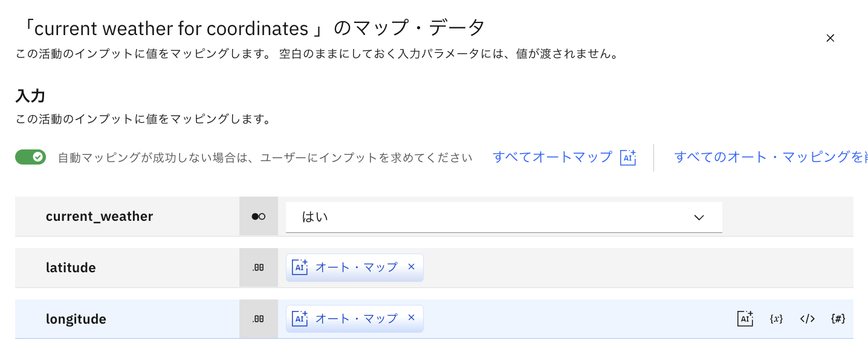
Task: Click the すべてオートマップ link
Action: (552, 157)
